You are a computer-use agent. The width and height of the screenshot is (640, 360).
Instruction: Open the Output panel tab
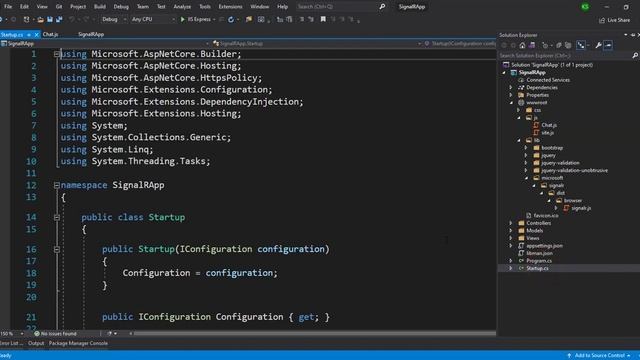pos(36,344)
